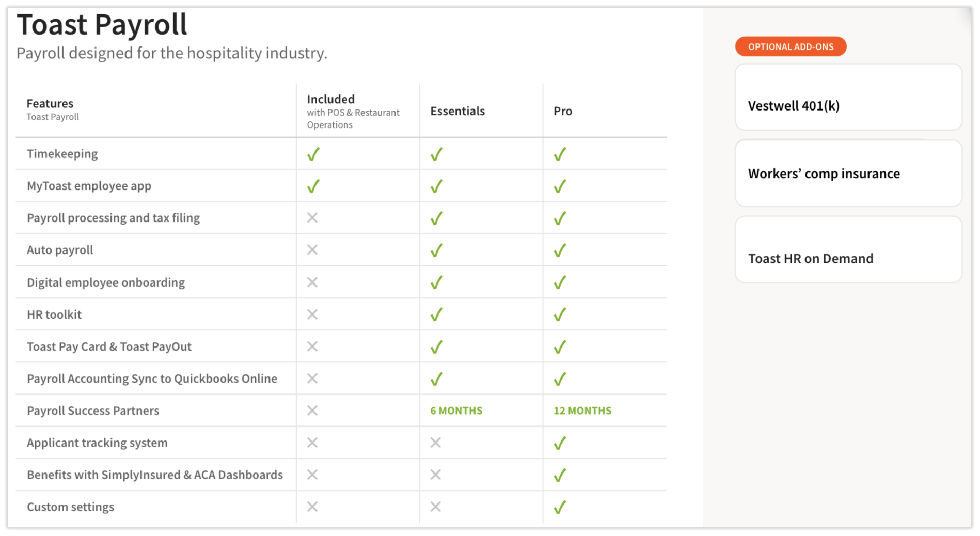Click the "MyToast employee app" feature label
The image size is (980, 536).
(89, 186)
